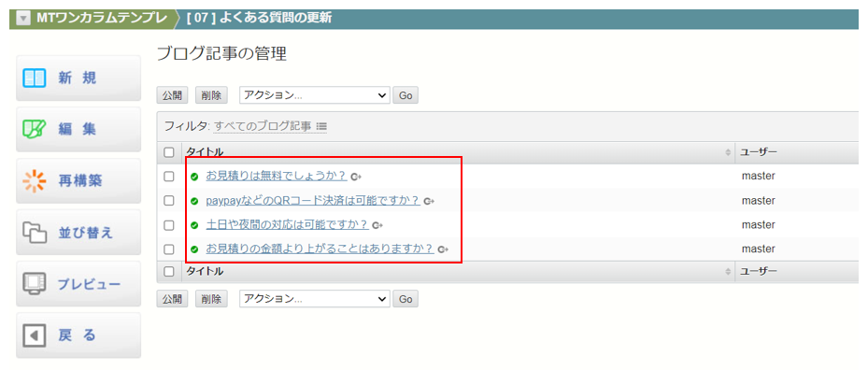Click the green status icon for お見積りは無料でしょうか？

click(194, 177)
